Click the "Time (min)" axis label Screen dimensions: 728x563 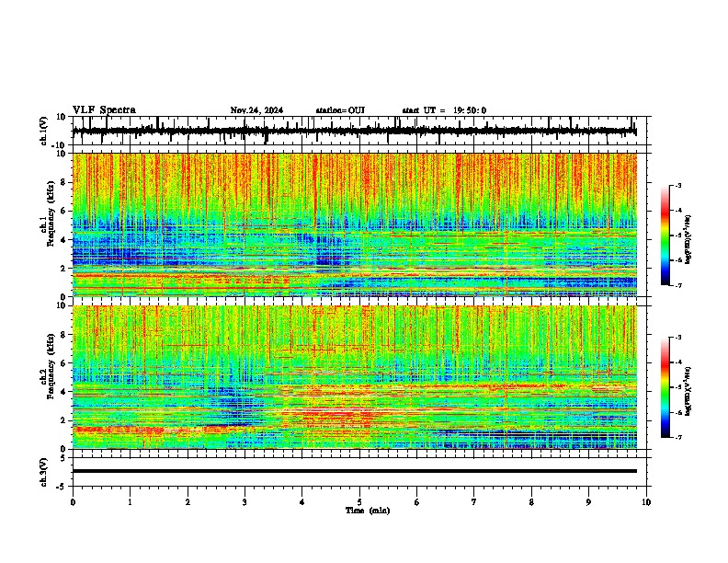(x=368, y=511)
